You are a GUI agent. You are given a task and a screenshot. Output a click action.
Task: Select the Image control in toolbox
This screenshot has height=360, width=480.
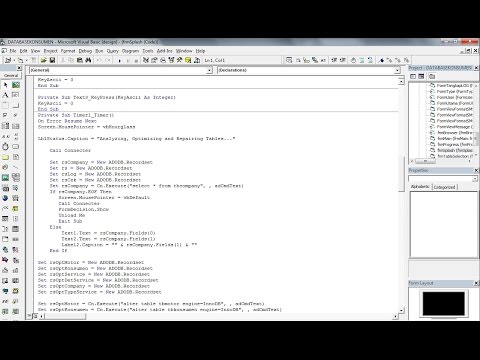[x=5, y=178]
